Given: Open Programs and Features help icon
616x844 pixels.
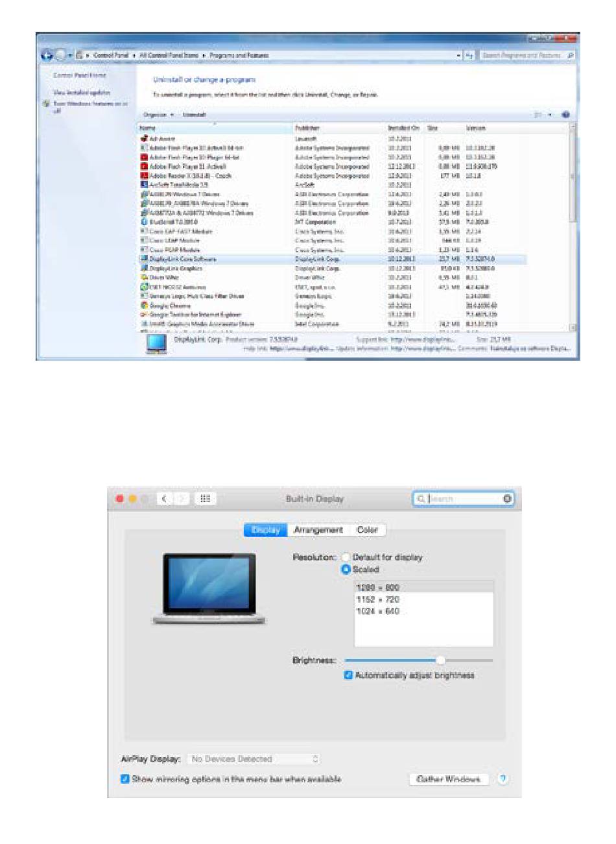Looking at the screenshot, I should click(565, 115).
